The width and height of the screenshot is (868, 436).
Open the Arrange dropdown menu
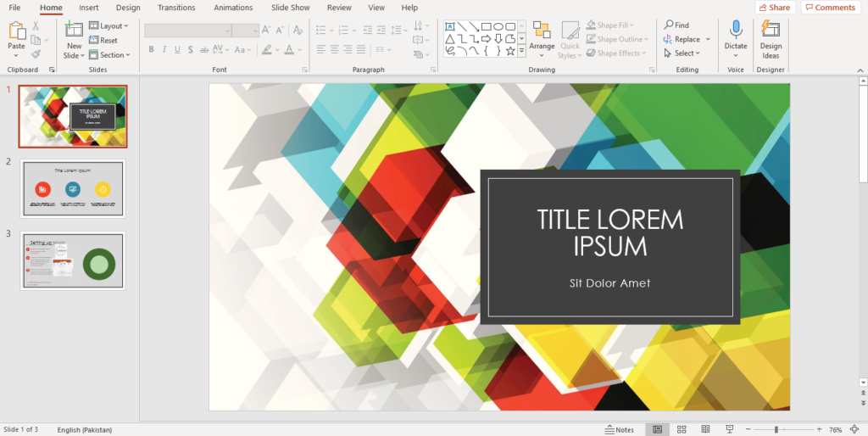[542, 39]
